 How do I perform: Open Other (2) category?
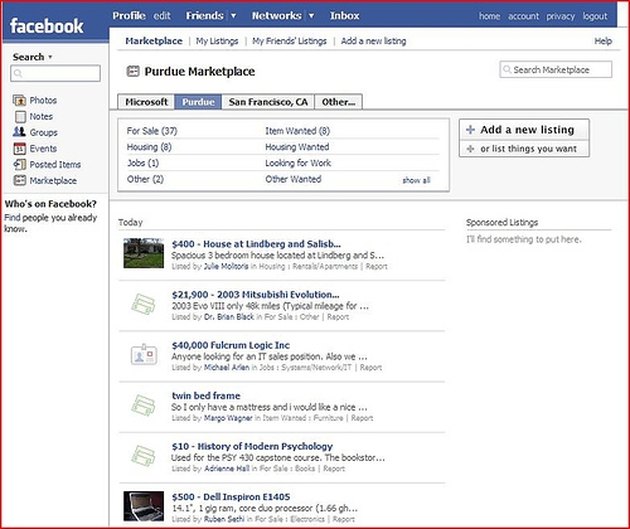[145, 179]
